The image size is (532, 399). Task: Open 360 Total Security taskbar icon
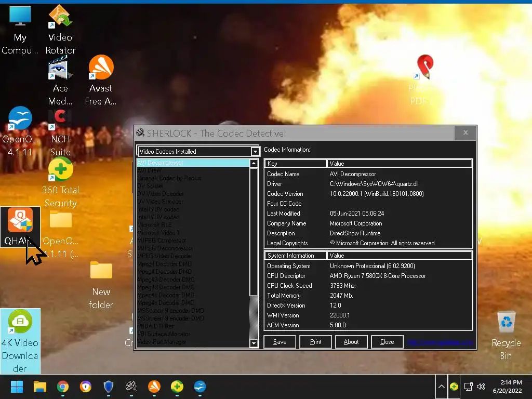pyautogui.click(x=177, y=387)
